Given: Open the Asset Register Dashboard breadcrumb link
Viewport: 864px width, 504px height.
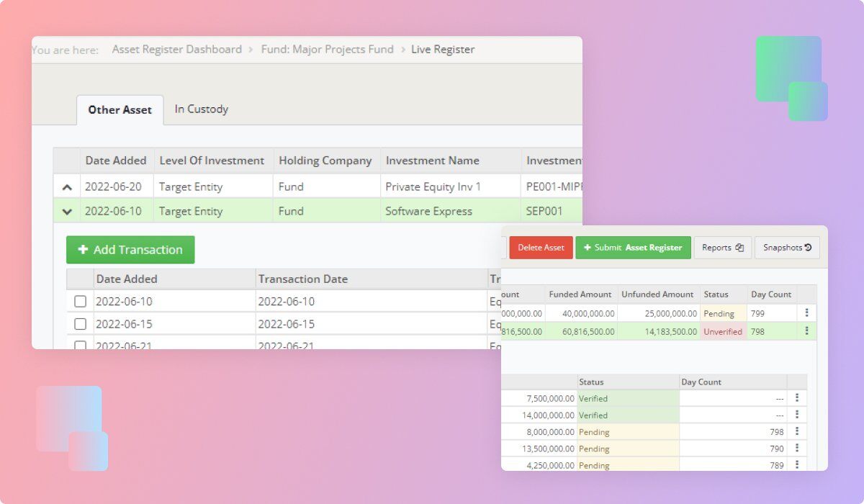Looking at the screenshot, I should (x=176, y=49).
